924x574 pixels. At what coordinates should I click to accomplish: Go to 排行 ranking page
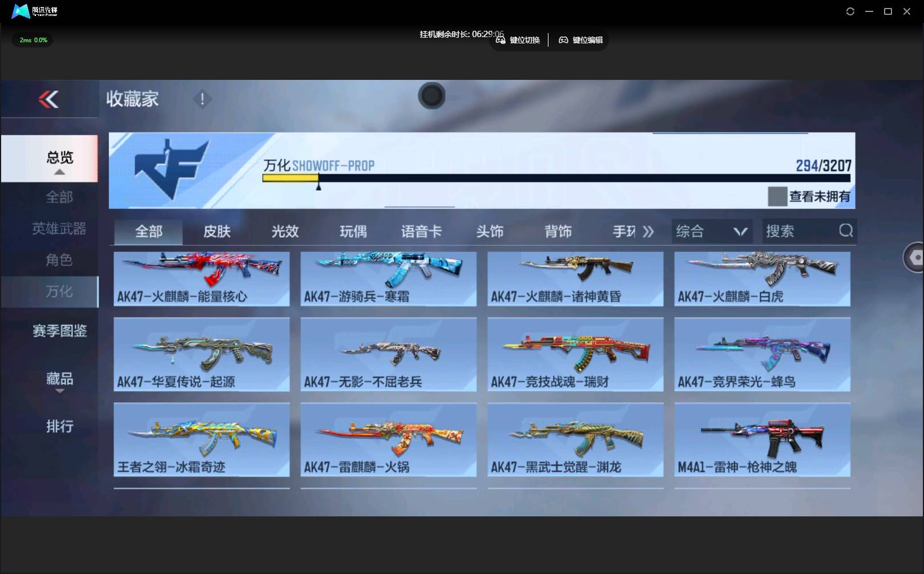point(59,426)
